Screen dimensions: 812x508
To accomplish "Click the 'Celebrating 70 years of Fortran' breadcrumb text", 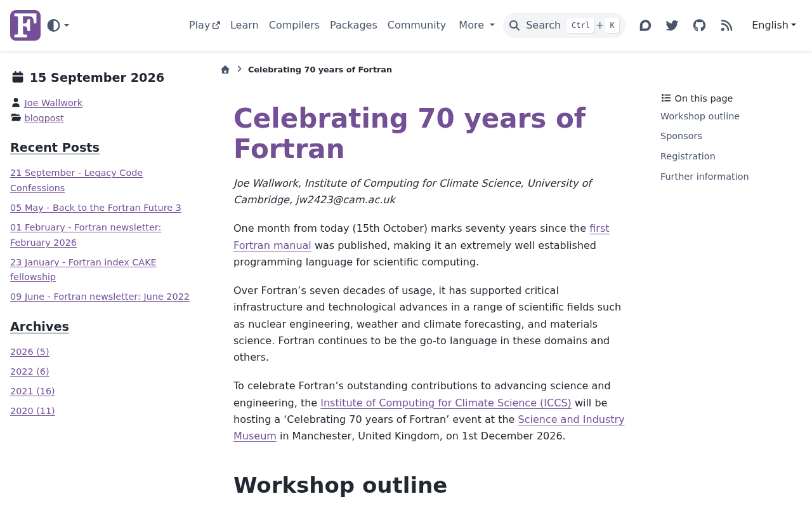I will pos(320,70).
